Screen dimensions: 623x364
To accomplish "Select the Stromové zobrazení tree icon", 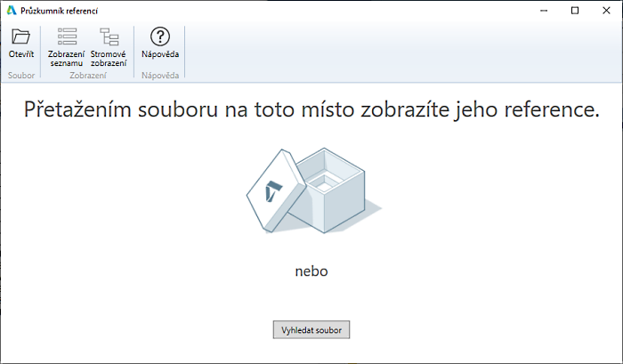I will tap(109, 36).
